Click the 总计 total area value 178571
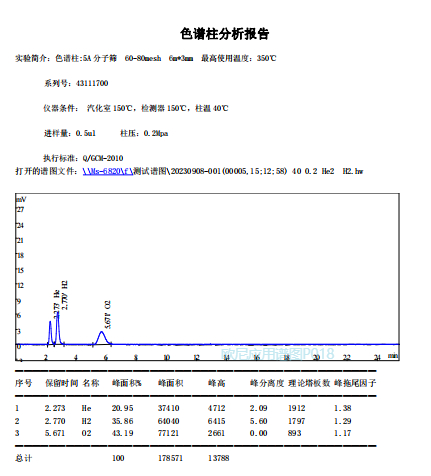The height and width of the screenshot is (476, 431). pos(170,458)
